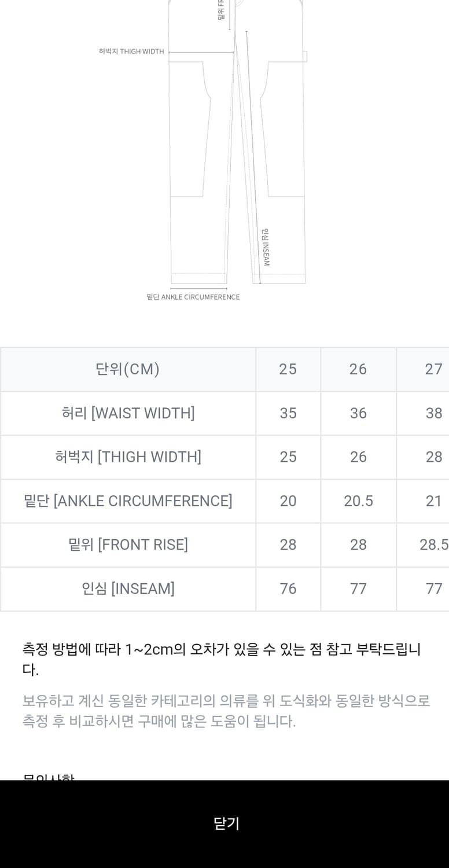Select the 허벅지 [THIGH WIDTH] row label

[127, 457]
